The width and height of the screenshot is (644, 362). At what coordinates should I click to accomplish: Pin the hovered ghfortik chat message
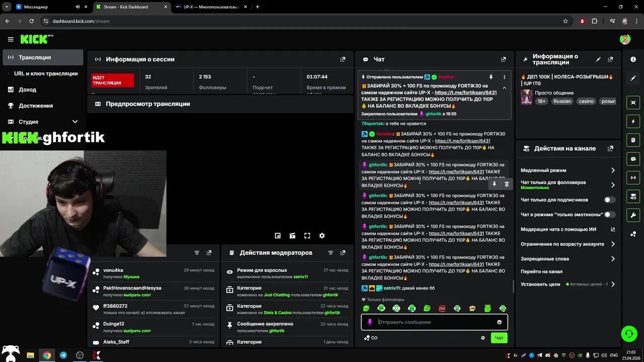point(494,184)
